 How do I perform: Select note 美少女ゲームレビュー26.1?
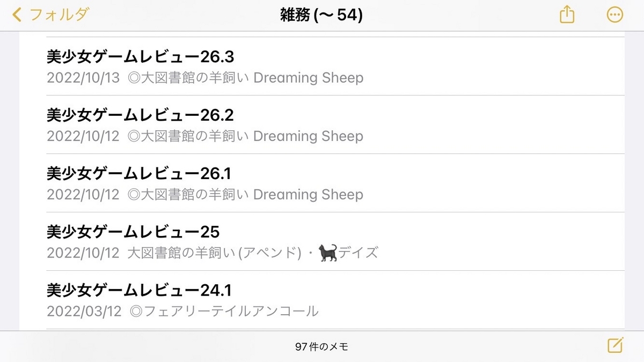point(322,183)
